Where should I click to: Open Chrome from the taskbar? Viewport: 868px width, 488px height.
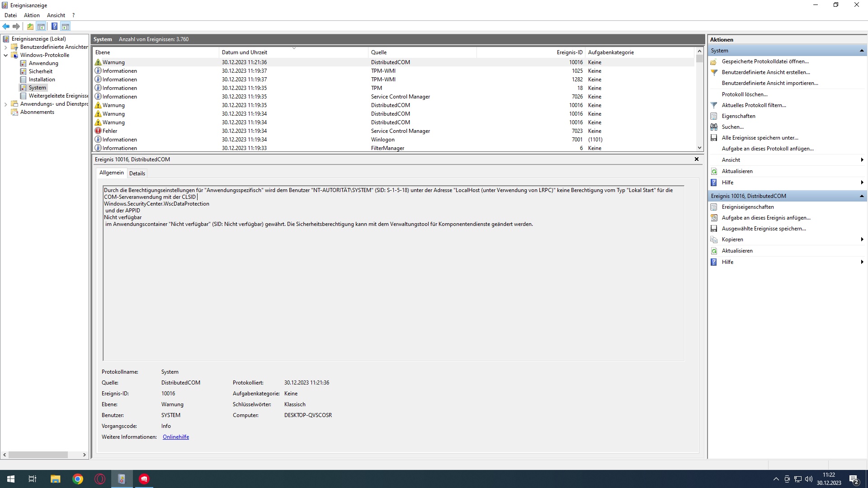click(x=78, y=479)
